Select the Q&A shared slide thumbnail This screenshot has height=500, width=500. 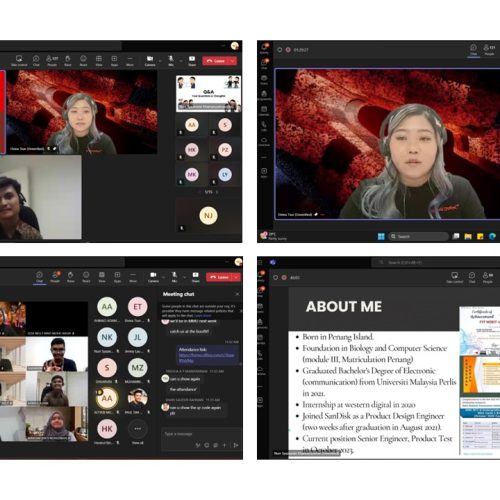pyautogui.click(x=209, y=94)
